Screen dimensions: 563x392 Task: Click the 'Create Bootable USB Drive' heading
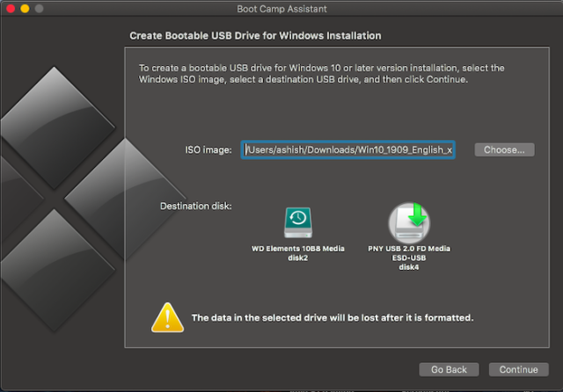tap(255, 37)
